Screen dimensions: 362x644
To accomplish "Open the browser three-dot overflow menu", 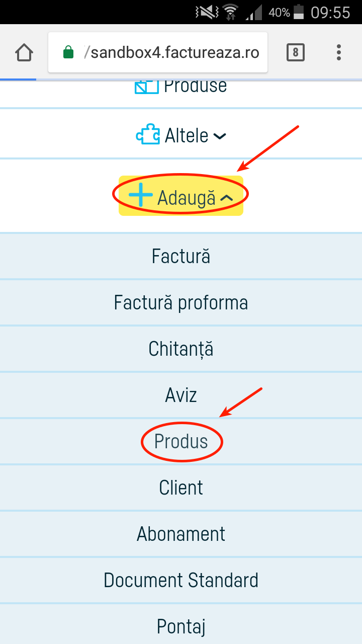I will pos(338,52).
